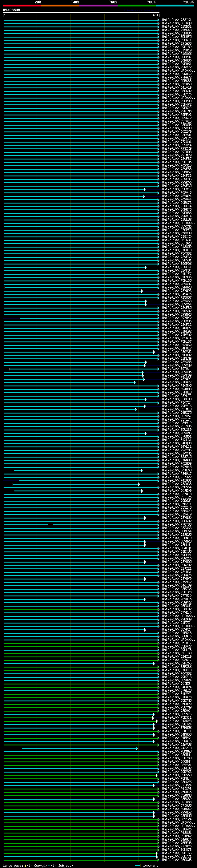Select hit label UniRef100_A9VQ52
The height and width of the screenshot is (868, 197).
click(x=176, y=812)
